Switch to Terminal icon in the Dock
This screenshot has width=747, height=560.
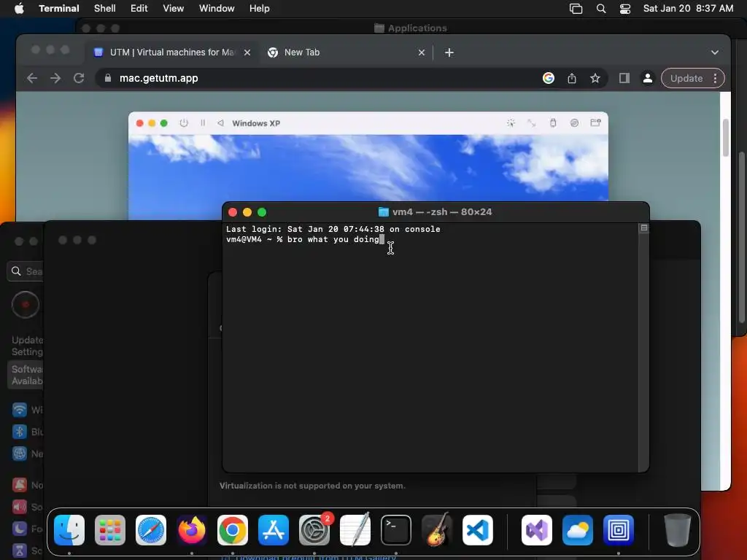click(396, 530)
